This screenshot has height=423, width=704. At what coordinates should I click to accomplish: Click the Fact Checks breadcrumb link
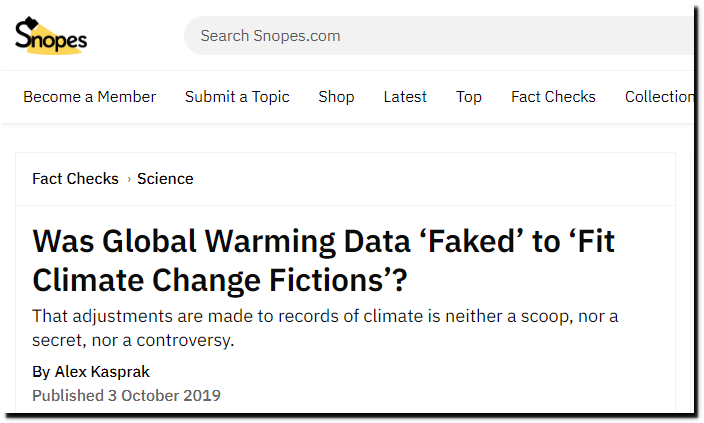pyautogui.click(x=75, y=179)
